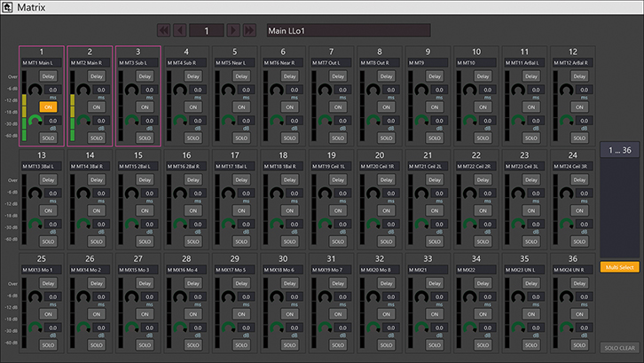This screenshot has height=363, width=644.
Task: Click the Delay button on channel 25
Action: pyautogui.click(x=50, y=282)
